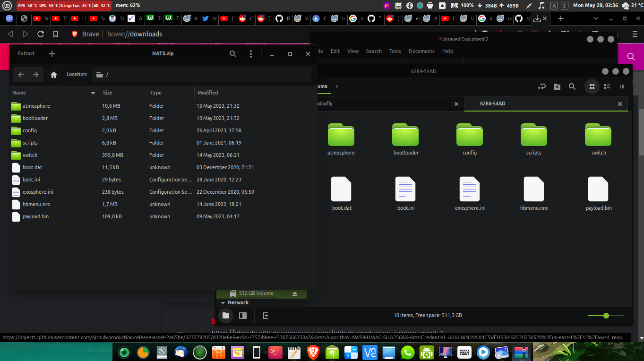Open the View menu in the text editor
Screen dimensions: 644x361
(x=353, y=51)
